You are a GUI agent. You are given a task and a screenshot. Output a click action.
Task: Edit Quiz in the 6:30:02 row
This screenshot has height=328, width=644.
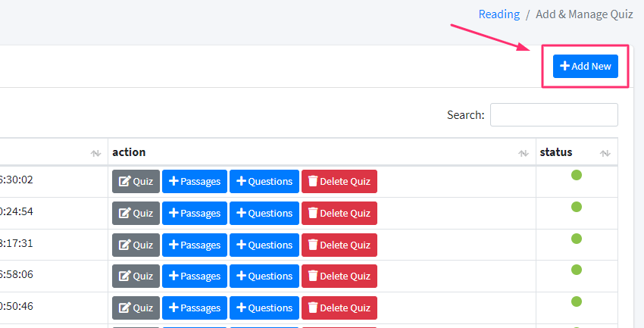(136, 182)
